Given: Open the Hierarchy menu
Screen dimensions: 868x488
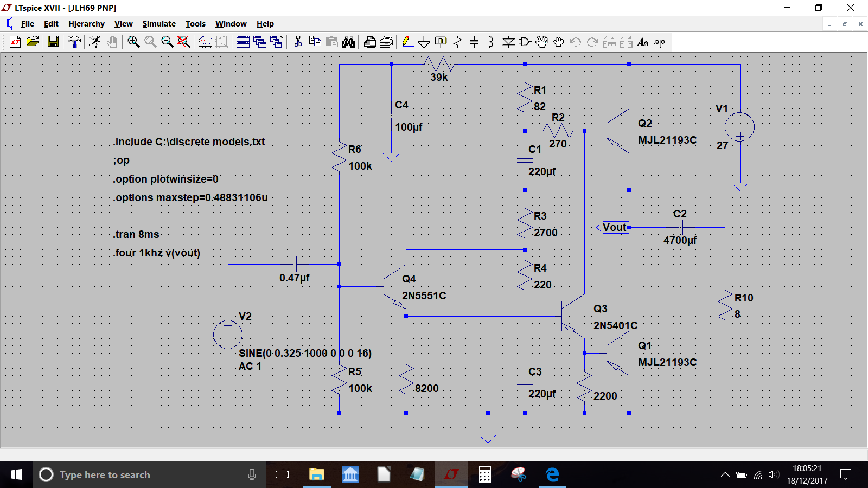Looking at the screenshot, I should coord(86,24).
